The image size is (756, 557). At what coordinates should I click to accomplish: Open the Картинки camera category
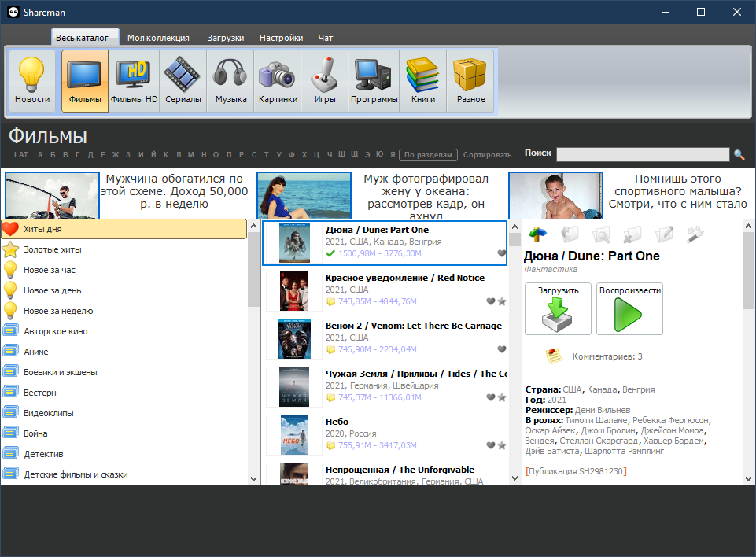[278, 80]
